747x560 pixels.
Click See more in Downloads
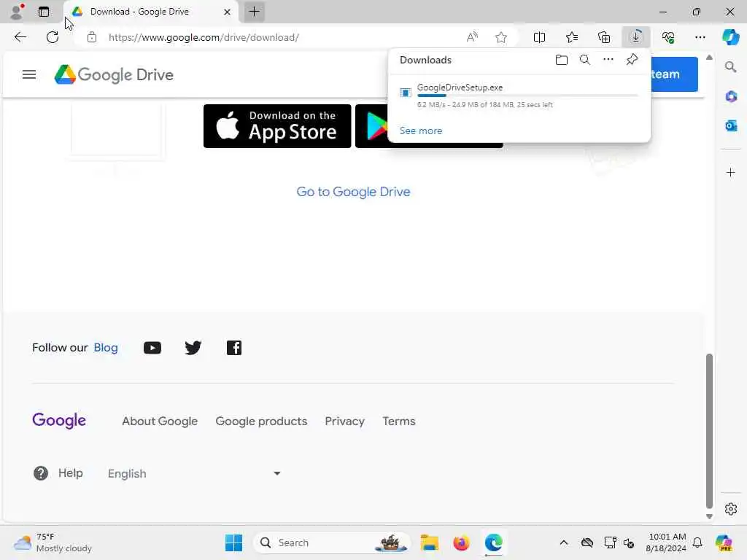tap(421, 131)
